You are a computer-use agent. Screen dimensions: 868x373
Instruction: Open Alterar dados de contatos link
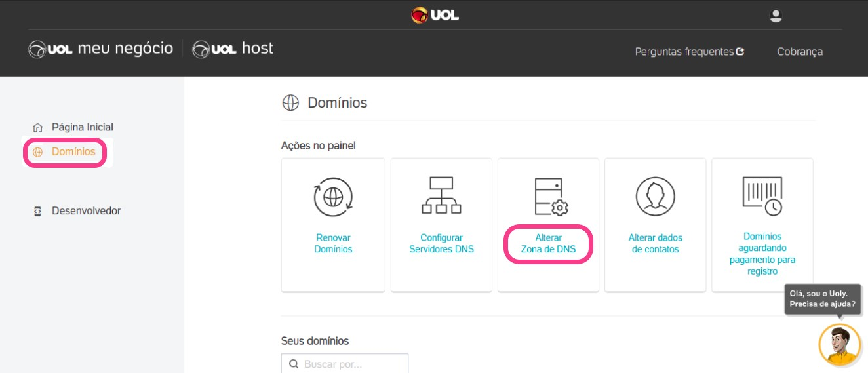click(656, 243)
